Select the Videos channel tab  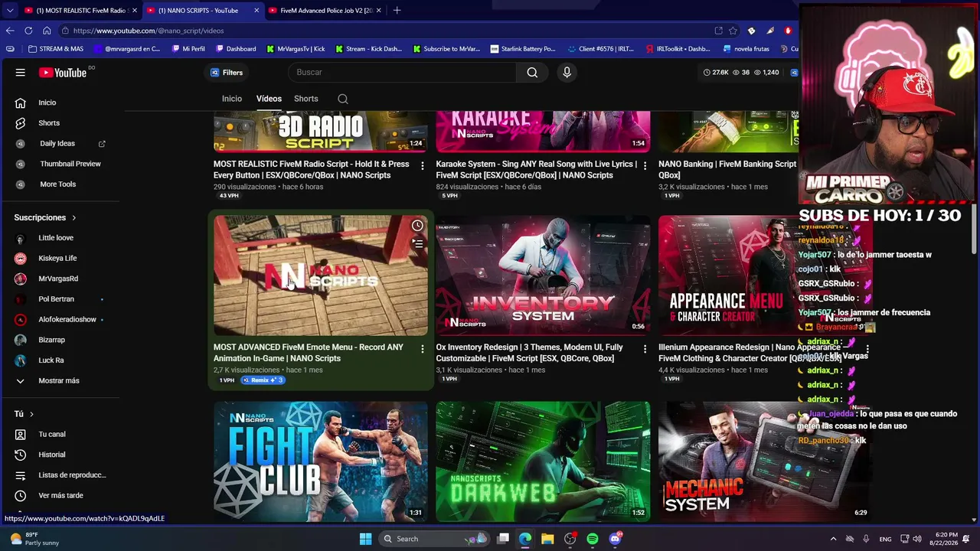point(269,99)
